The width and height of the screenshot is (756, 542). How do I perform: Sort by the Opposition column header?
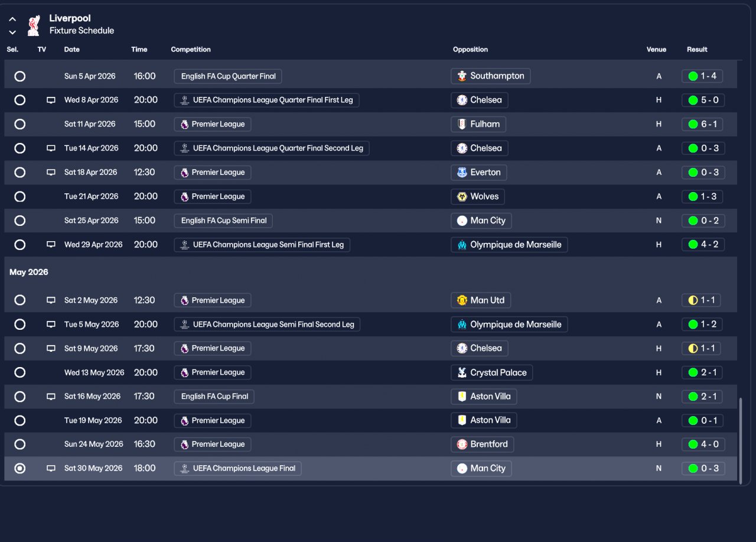coord(471,50)
